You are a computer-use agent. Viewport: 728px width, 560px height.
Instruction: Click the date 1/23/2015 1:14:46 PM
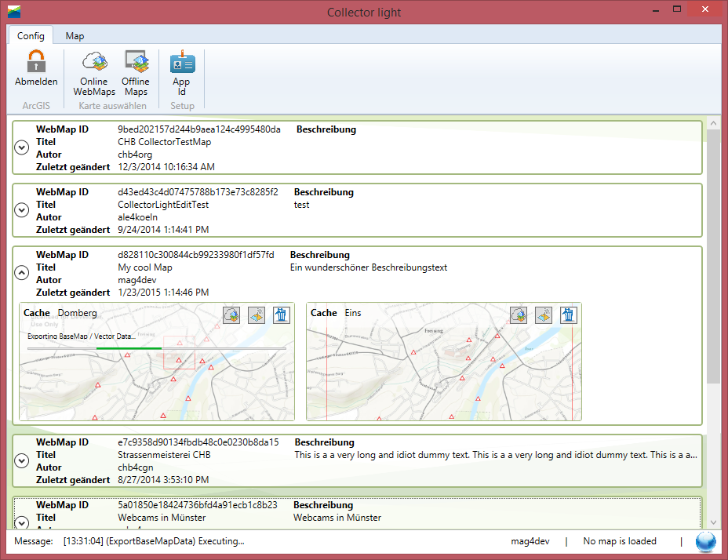[x=163, y=293]
